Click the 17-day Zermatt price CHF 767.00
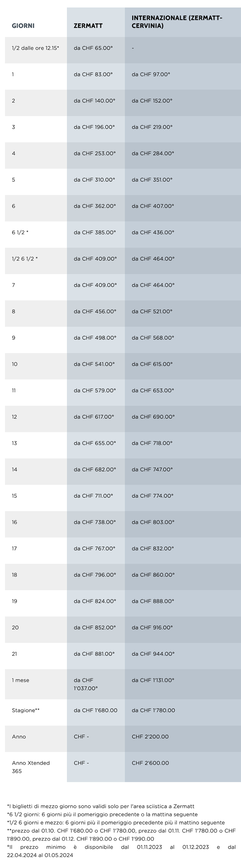 click(x=94, y=549)
